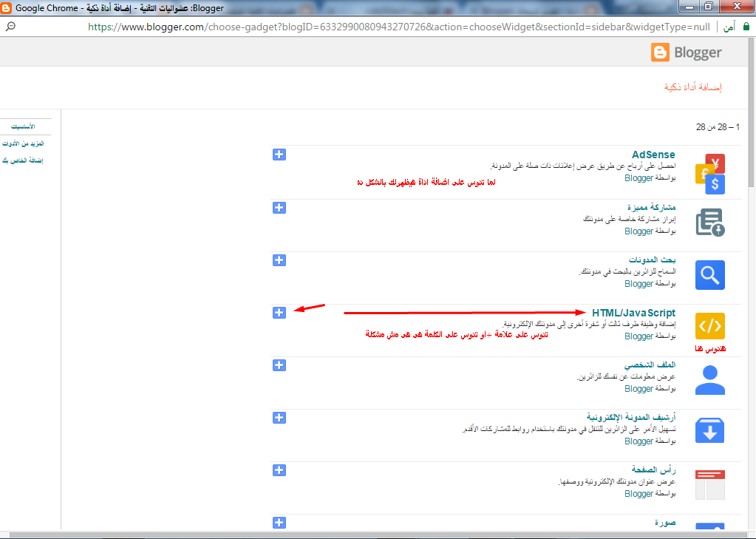The width and height of the screenshot is (756, 539).
Task: Click plus button for مشاركة مميزة gadget
Action: point(279,208)
